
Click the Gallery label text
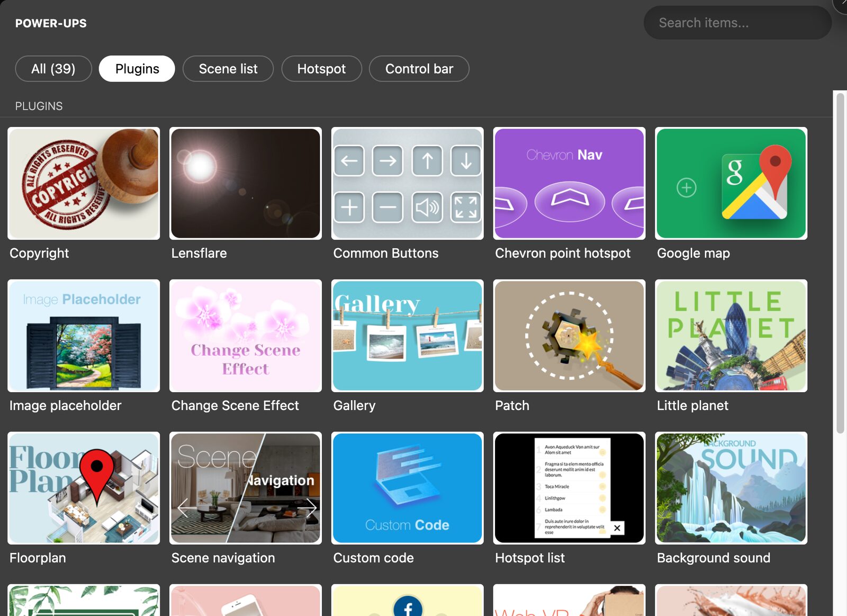pos(354,405)
